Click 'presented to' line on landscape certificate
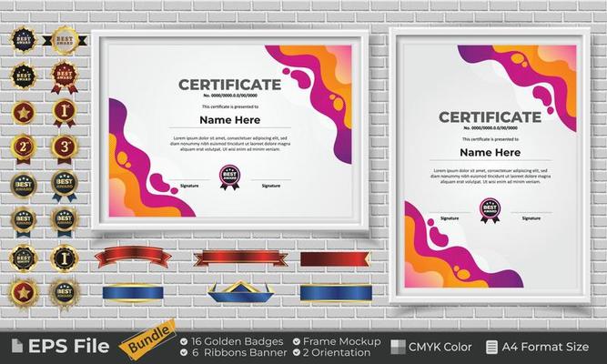This screenshot has height=364, width=607. click(230, 106)
